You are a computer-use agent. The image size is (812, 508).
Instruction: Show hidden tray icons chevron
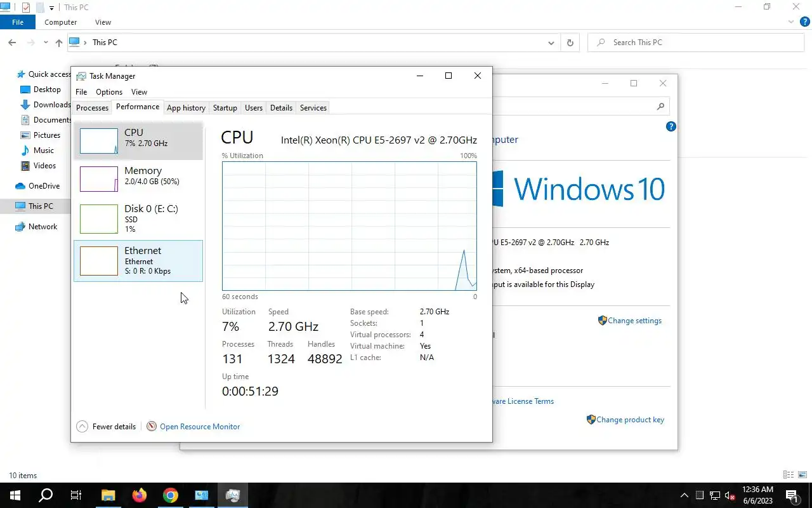(x=684, y=495)
